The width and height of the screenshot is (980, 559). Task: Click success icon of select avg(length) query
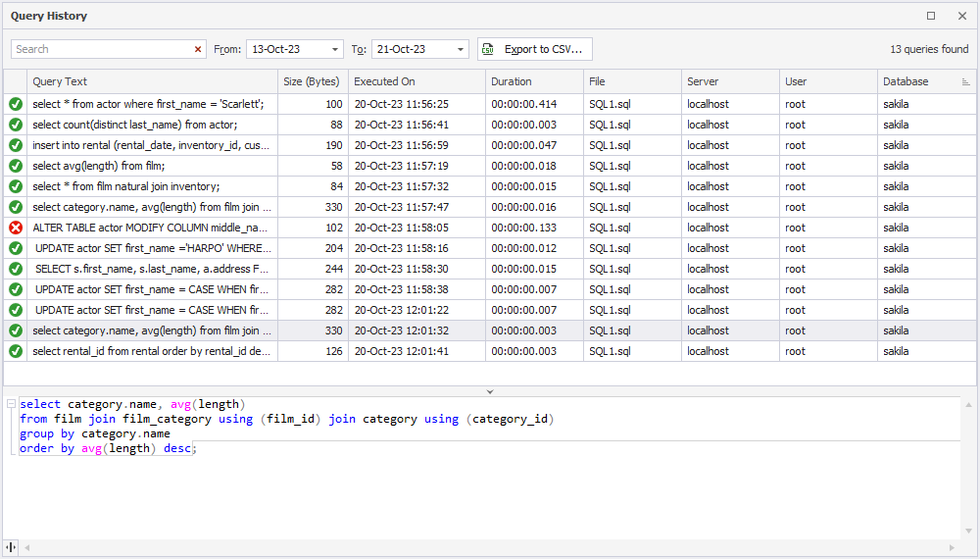pos(16,166)
